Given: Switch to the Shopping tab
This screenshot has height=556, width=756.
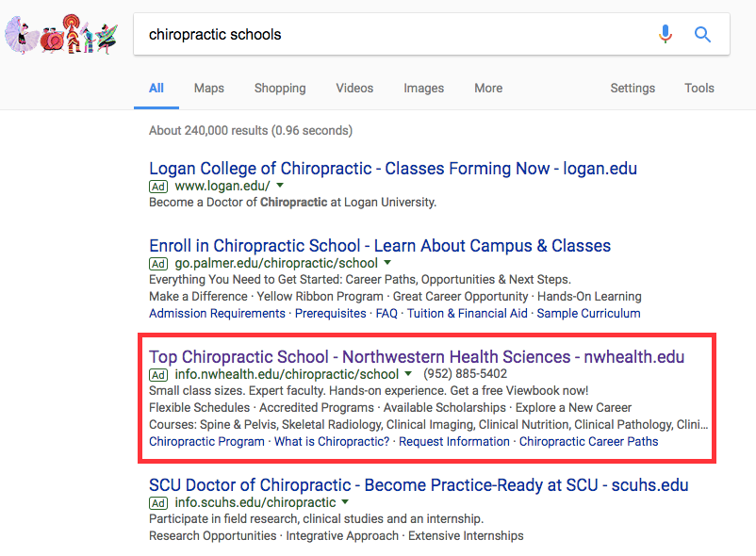Looking at the screenshot, I should 280,89.
